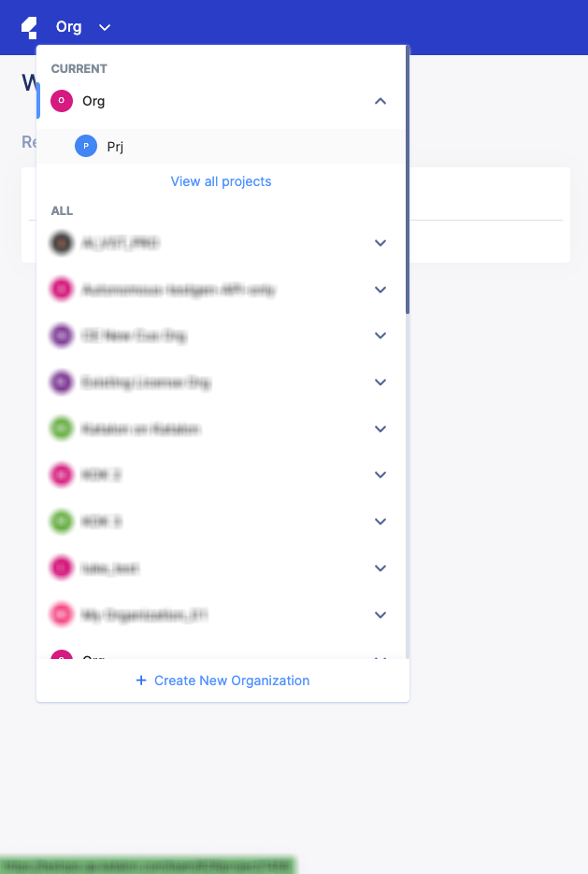
Task: Click the green avatar of fifth organization under ALL
Action: tap(62, 429)
